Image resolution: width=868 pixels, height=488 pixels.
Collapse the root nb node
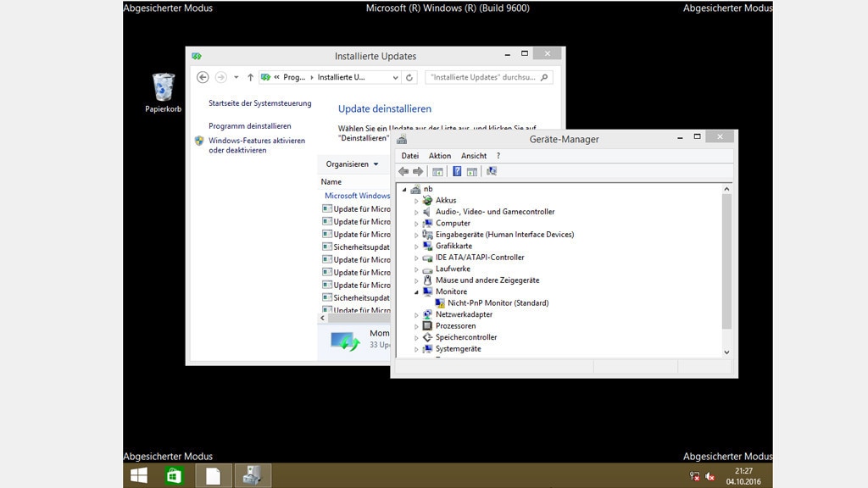(404, 189)
